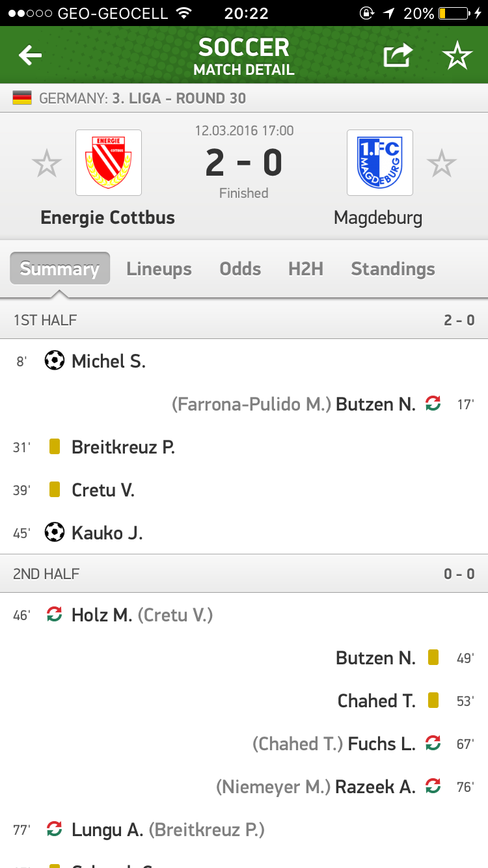
Task: Tap the yellow card beside Chahed T.
Action: 433,700
